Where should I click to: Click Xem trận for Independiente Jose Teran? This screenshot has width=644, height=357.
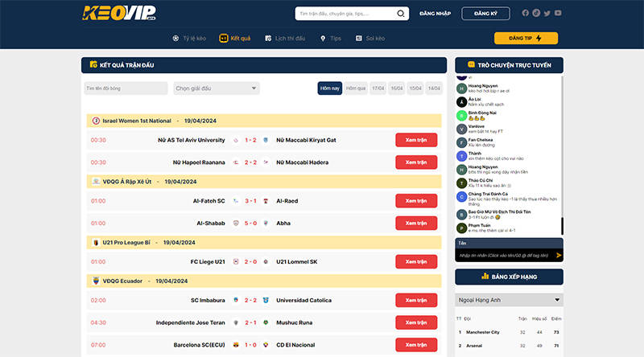(x=416, y=322)
